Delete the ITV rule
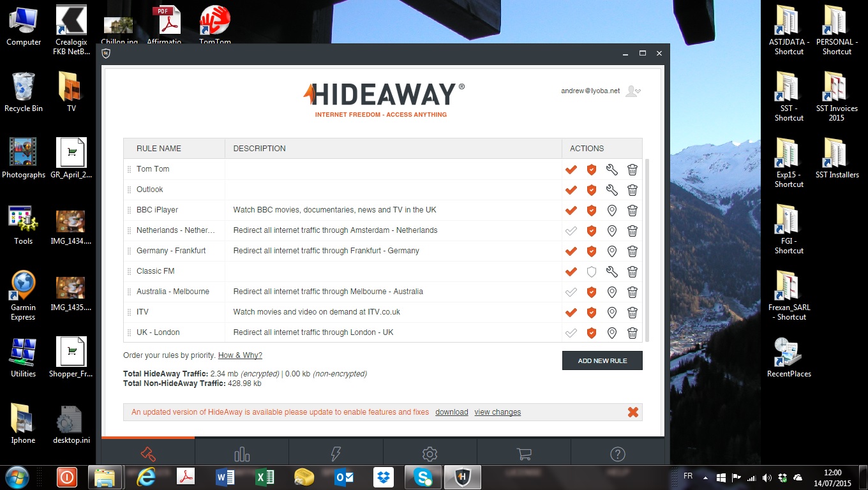This screenshot has width=868, height=490. [632, 313]
